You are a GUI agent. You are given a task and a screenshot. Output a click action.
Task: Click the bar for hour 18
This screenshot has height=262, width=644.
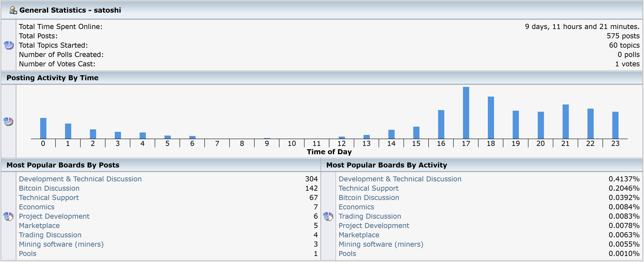pyautogui.click(x=491, y=118)
